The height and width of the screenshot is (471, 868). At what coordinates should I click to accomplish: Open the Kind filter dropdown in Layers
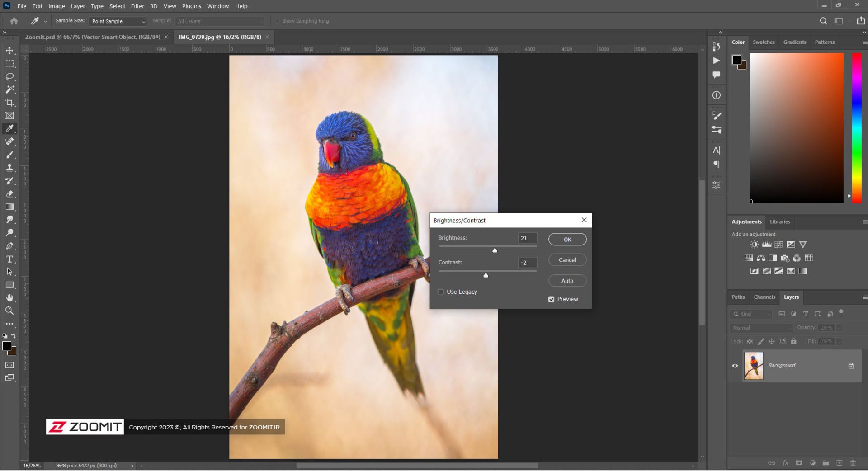[x=751, y=314]
